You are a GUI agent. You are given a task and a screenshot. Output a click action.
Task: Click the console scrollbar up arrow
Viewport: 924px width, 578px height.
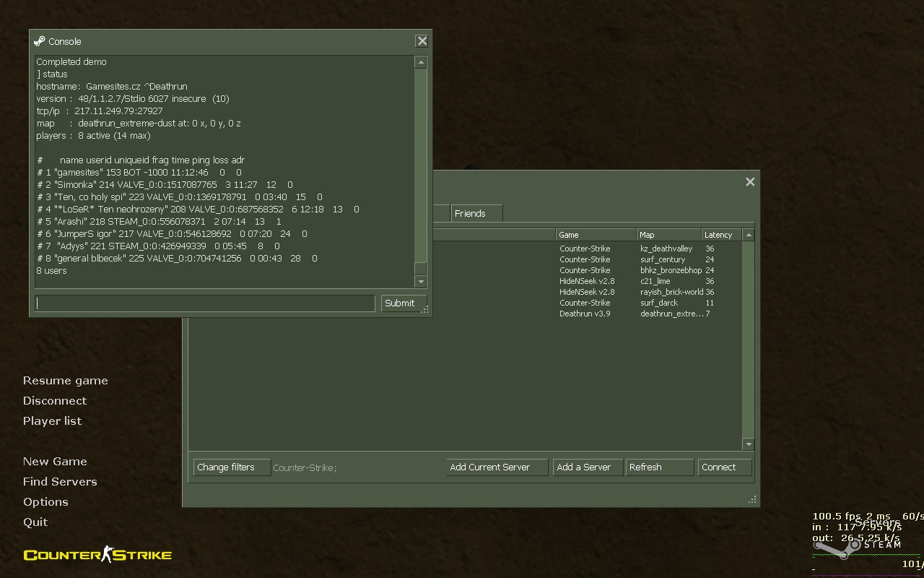[x=421, y=62]
